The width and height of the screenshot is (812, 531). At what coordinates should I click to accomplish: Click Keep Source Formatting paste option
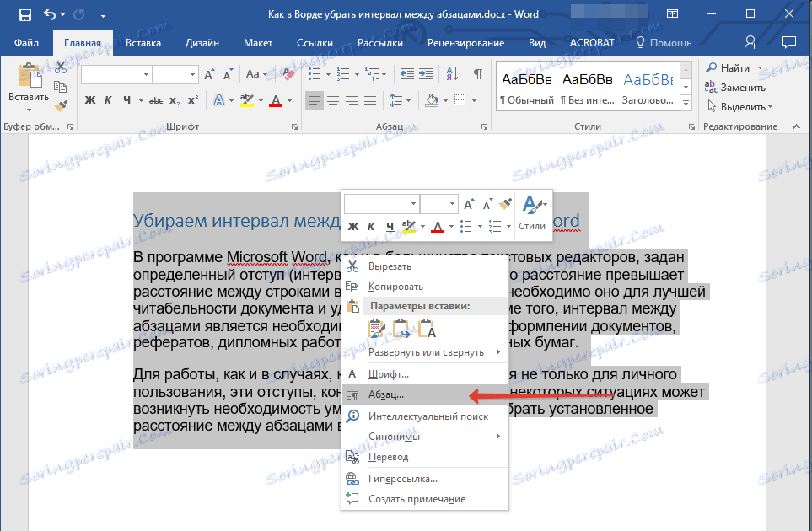coord(376,330)
